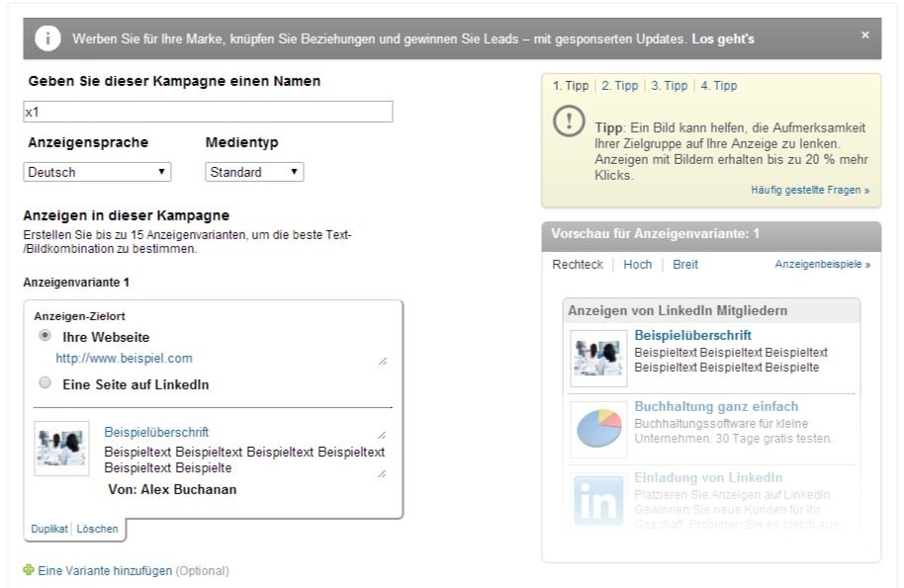
Task: Switch the preview to the Hoch tab
Action: coord(637,264)
